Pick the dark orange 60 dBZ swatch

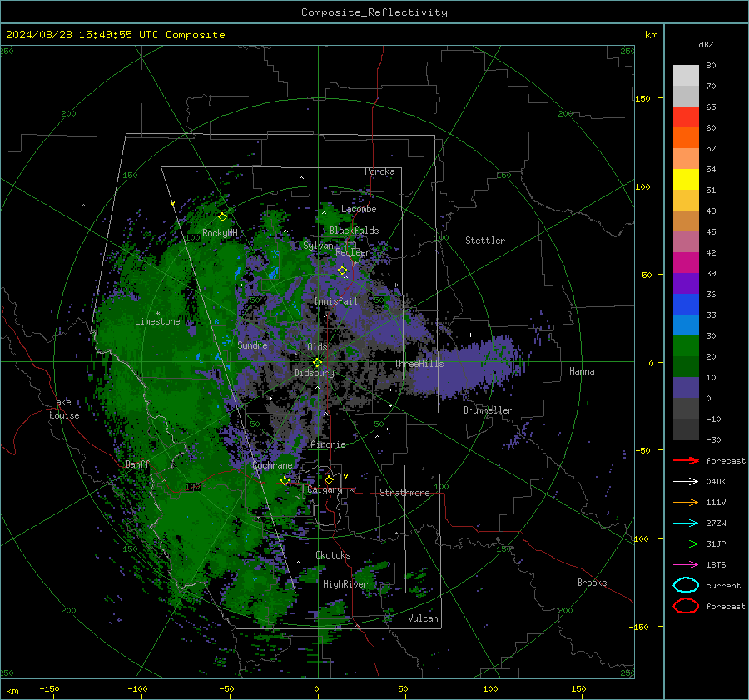(x=686, y=137)
